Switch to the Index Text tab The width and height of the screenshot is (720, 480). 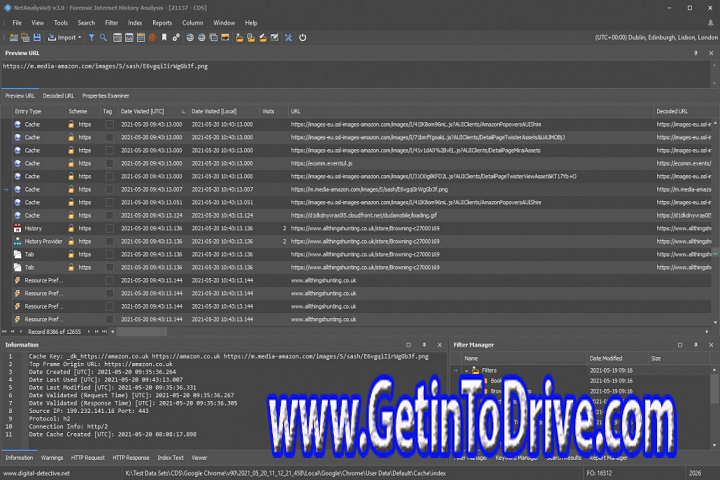pos(170,458)
